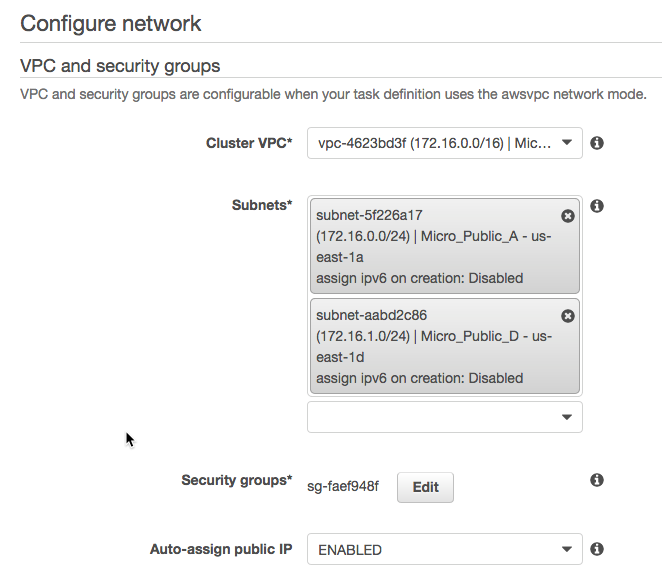
Task: Click the "VPC and security groups" subheading
Action: [120, 66]
